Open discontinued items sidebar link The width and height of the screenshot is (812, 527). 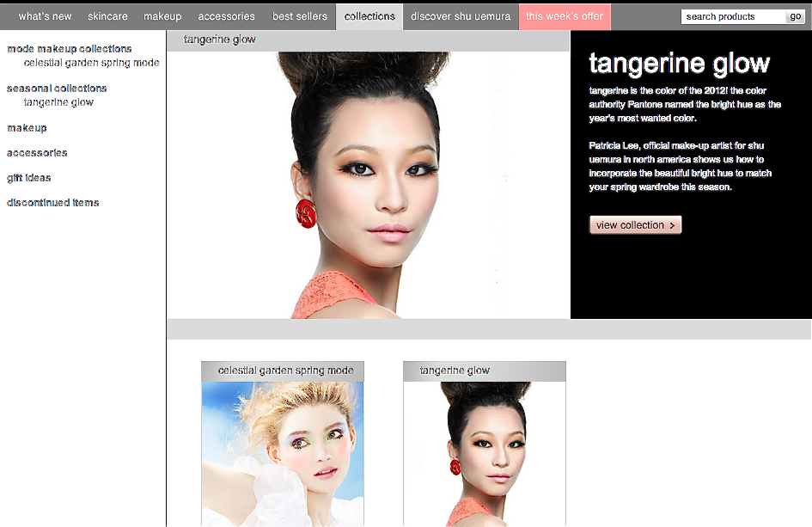[53, 203]
